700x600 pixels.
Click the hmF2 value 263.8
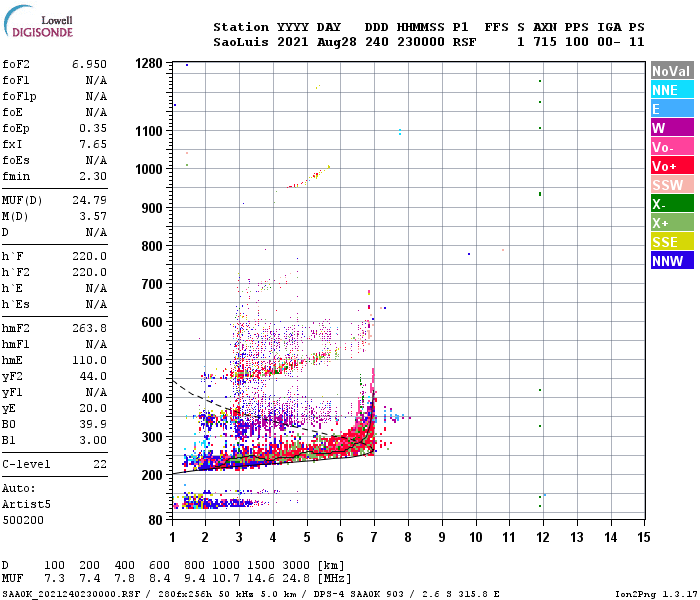[x=89, y=328]
